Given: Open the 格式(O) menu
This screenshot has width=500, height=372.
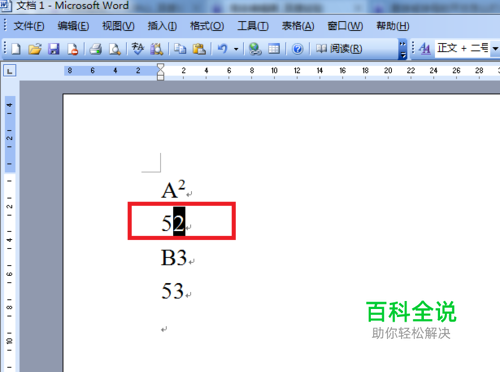Looking at the screenshot, I should tap(207, 26).
